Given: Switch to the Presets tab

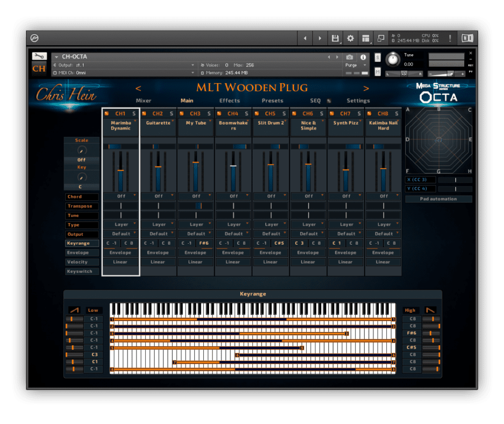Looking at the screenshot, I should (272, 100).
